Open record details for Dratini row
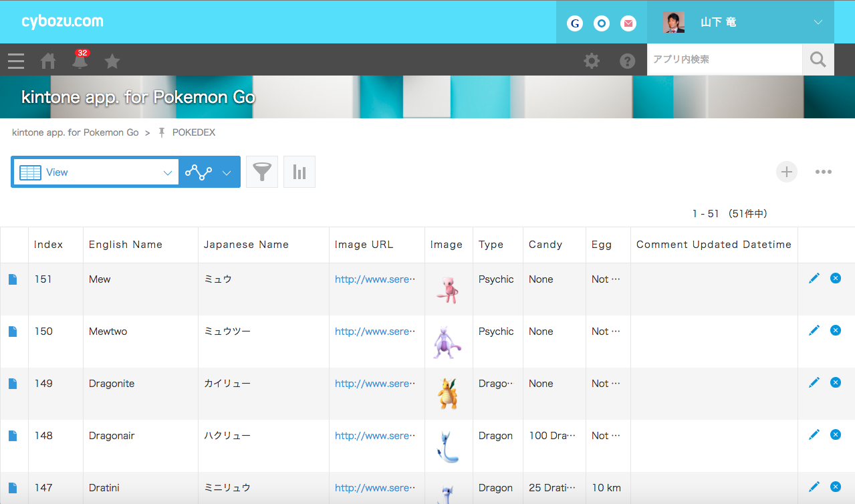Image resolution: width=855 pixels, height=504 pixels. click(x=13, y=488)
